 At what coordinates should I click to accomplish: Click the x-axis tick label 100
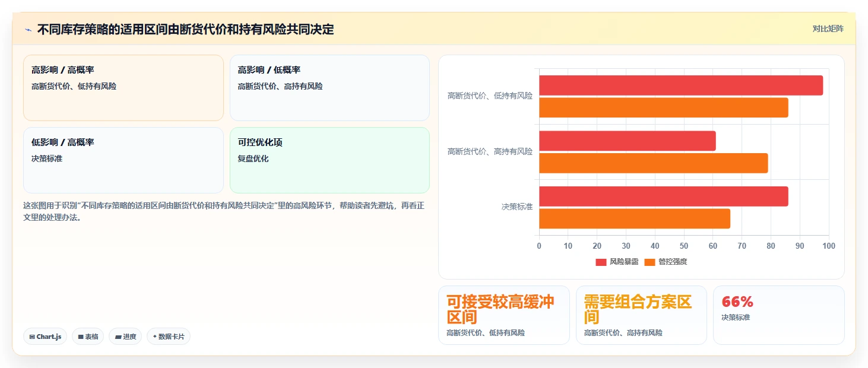829,246
